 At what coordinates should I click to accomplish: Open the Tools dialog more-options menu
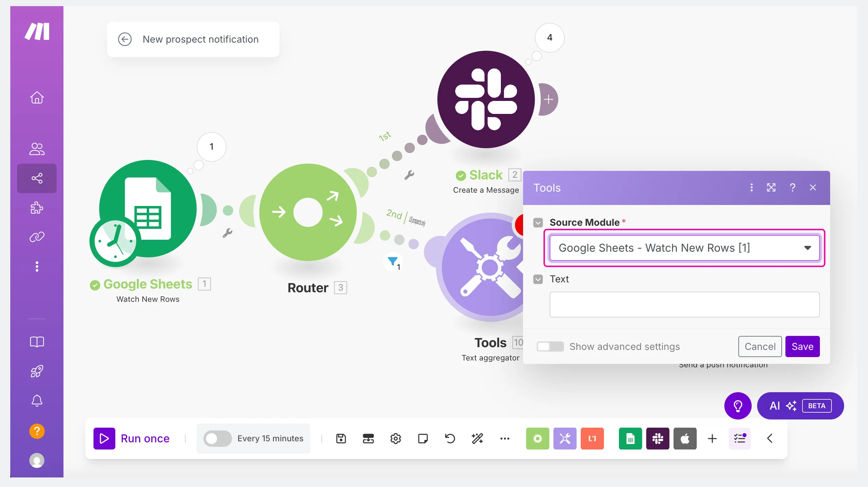[751, 188]
